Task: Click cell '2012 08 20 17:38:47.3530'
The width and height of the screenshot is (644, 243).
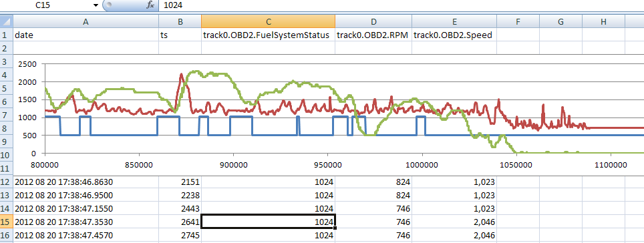Action: (86, 222)
